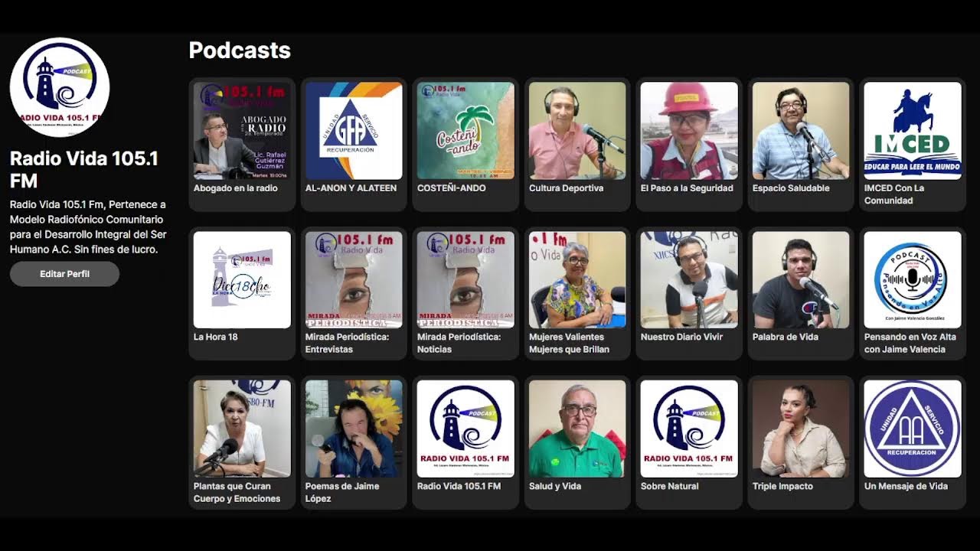Select 'Mujeres Valientes Mujeres que Brillan' title

pyautogui.click(x=569, y=344)
